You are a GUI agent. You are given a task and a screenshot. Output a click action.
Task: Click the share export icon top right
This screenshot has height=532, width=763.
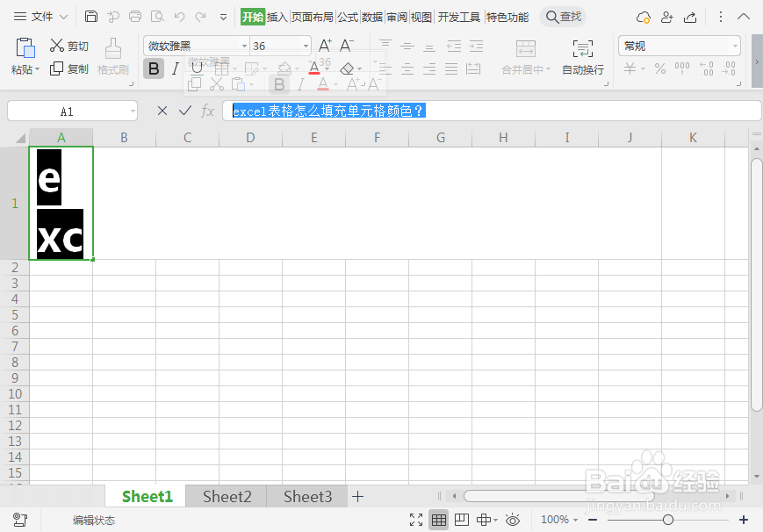(690, 18)
